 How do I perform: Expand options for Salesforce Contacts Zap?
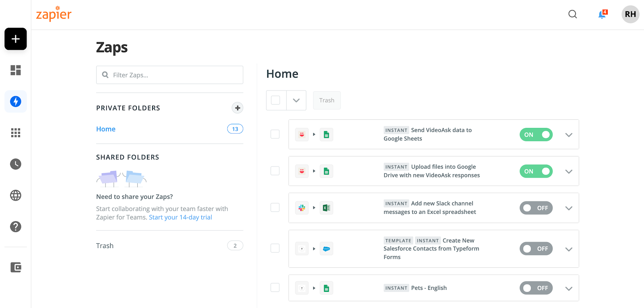coord(569,249)
